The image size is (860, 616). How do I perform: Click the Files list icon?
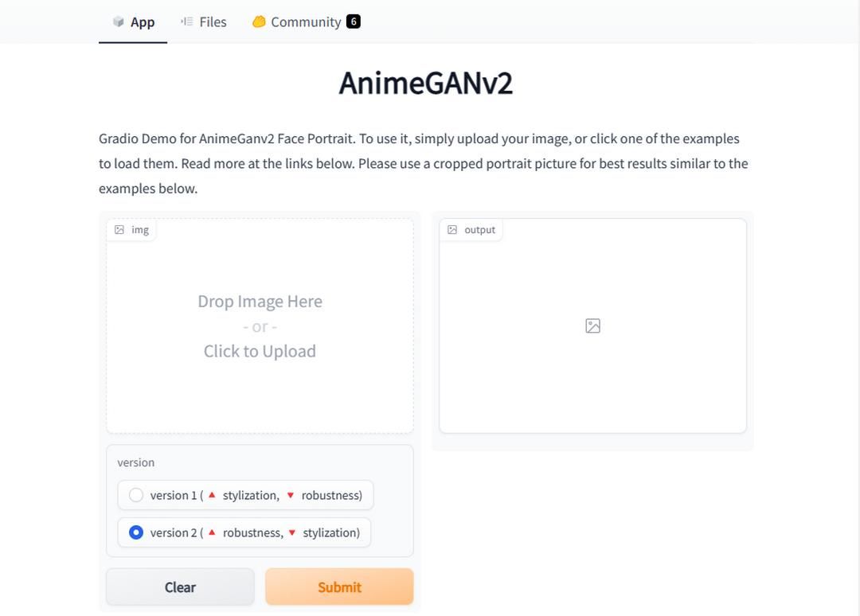[187, 21]
